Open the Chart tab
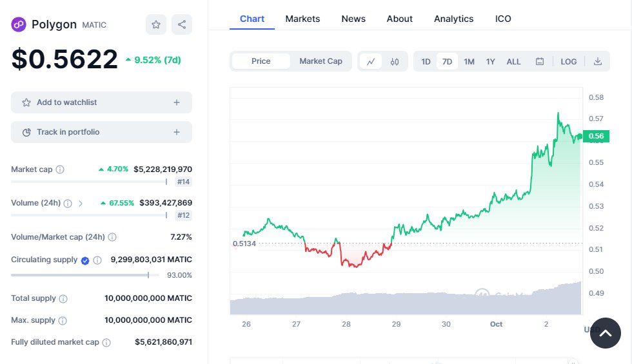 (252, 19)
